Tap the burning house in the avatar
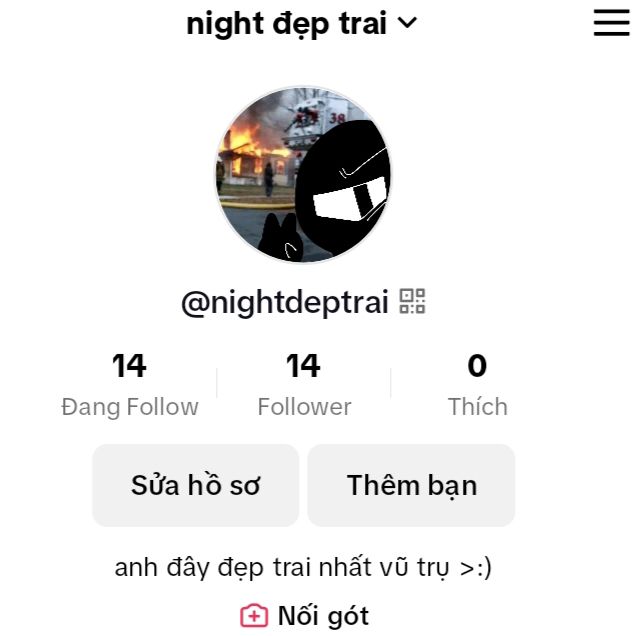The height and width of the screenshot is (636, 636). [254, 156]
